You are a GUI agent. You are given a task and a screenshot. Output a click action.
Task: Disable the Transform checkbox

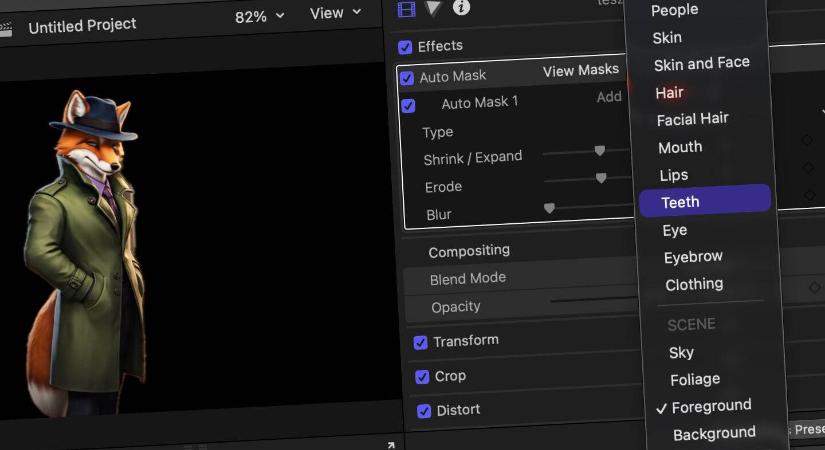point(420,343)
